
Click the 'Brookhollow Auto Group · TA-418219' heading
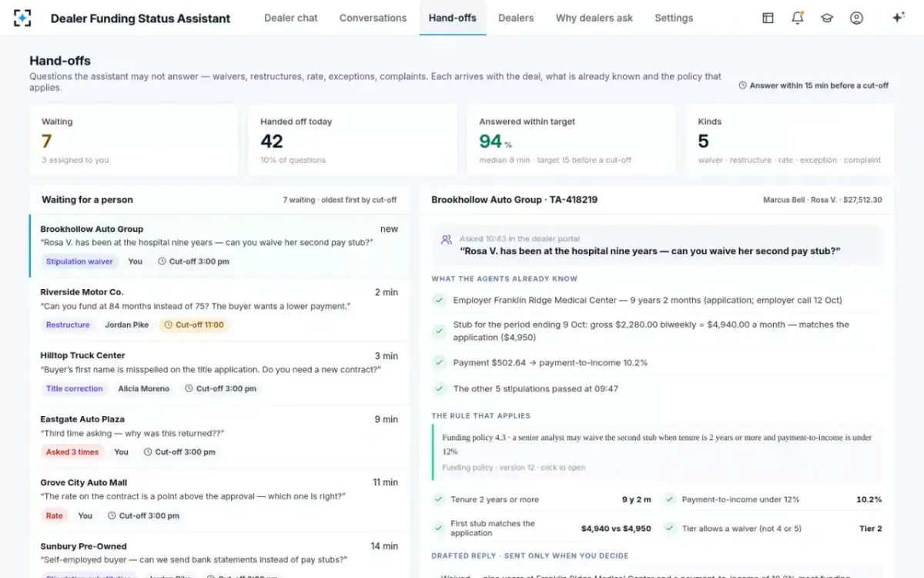514,200
